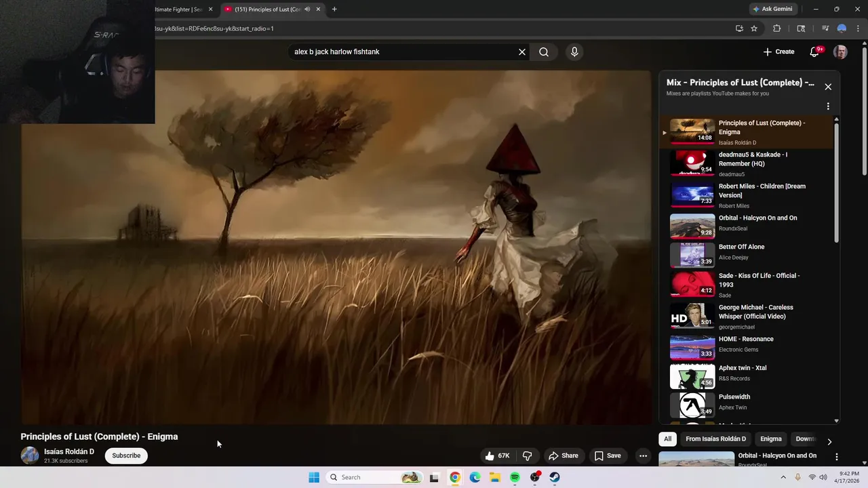Subscribe to Isaías Roldán D
868x488 pixels.
(126, 455)
